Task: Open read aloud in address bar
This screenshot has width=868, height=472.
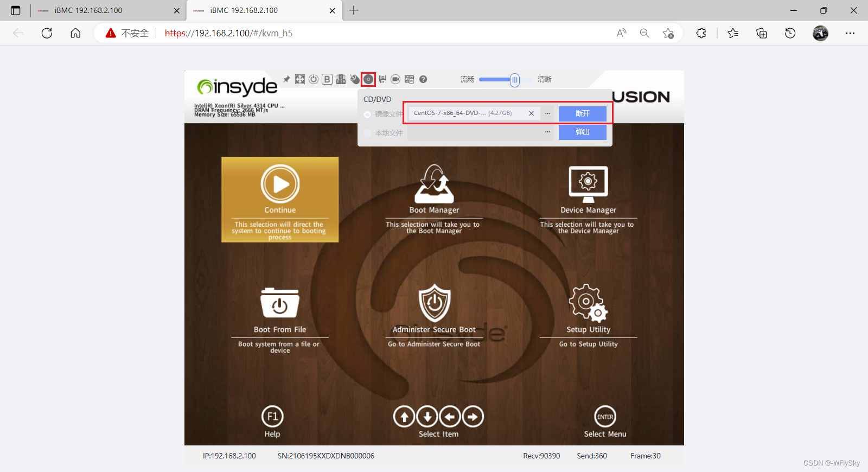Action: click(621, 33)
